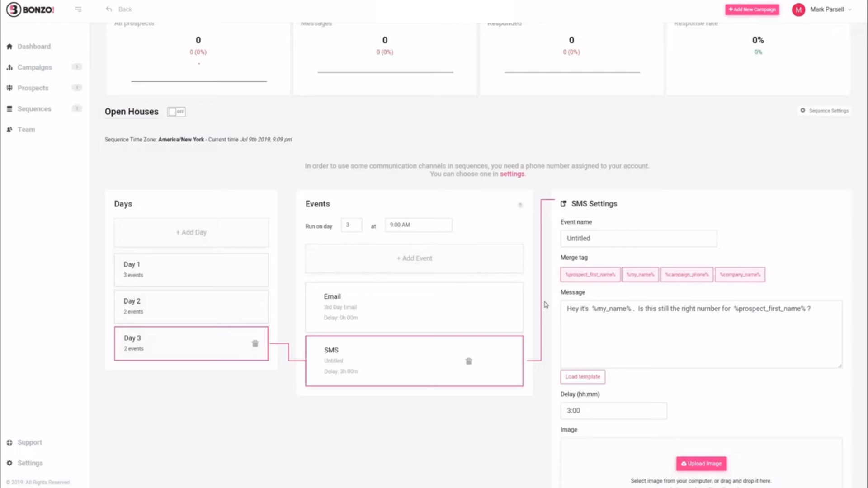
Task: Click the help icon in the Events panel
Action: coord(520,205)
